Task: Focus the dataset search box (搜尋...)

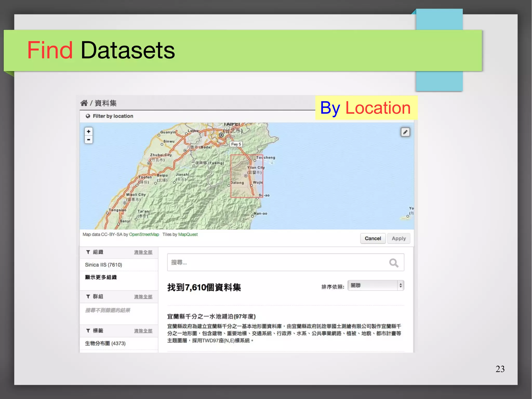Action: [285, 263]
